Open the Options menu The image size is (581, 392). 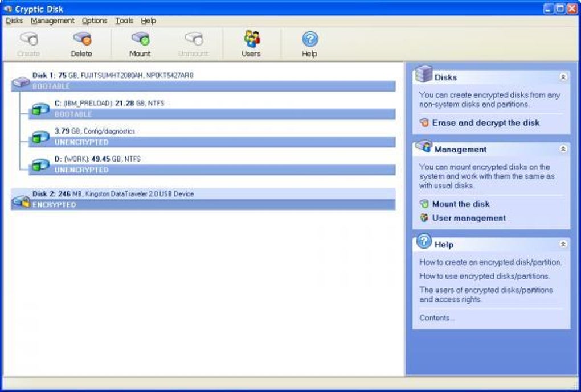point(95,20)
